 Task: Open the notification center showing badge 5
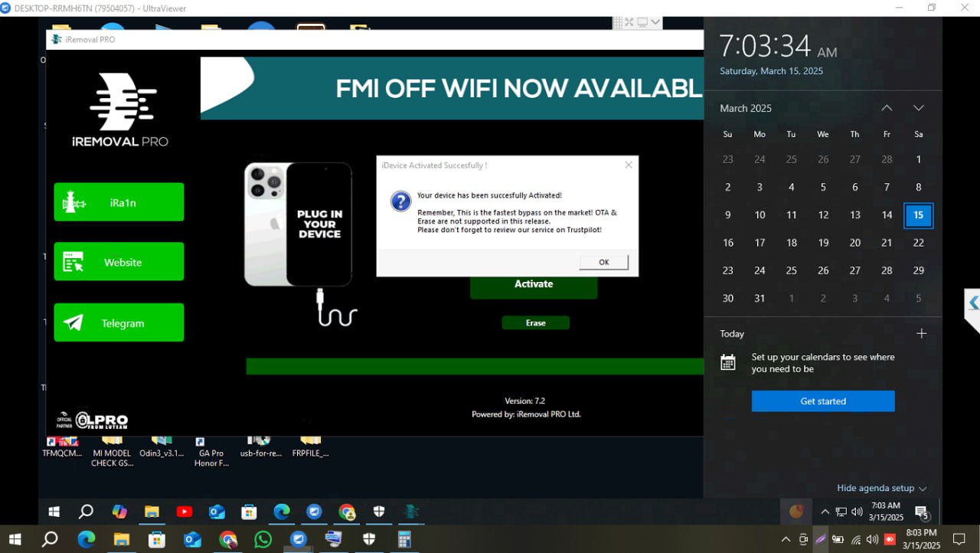pyautogui.click(x=922, y=512)
